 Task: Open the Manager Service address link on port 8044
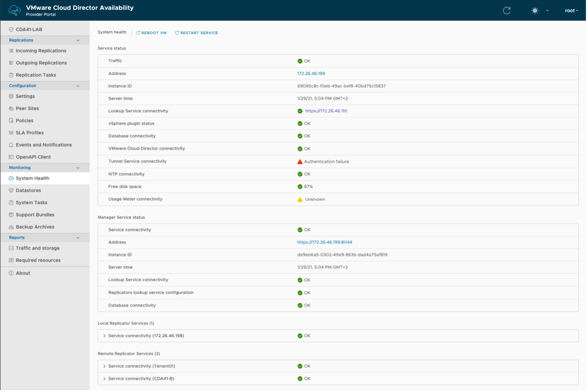325,242
